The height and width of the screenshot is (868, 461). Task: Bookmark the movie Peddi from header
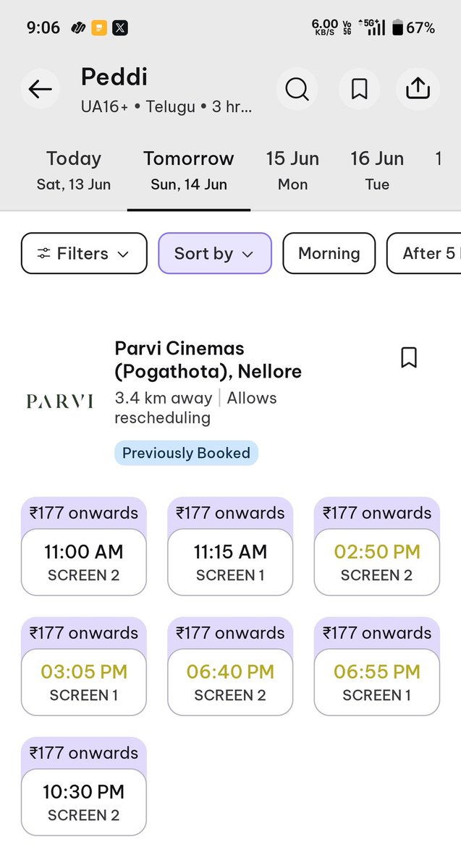pos(359,90)
